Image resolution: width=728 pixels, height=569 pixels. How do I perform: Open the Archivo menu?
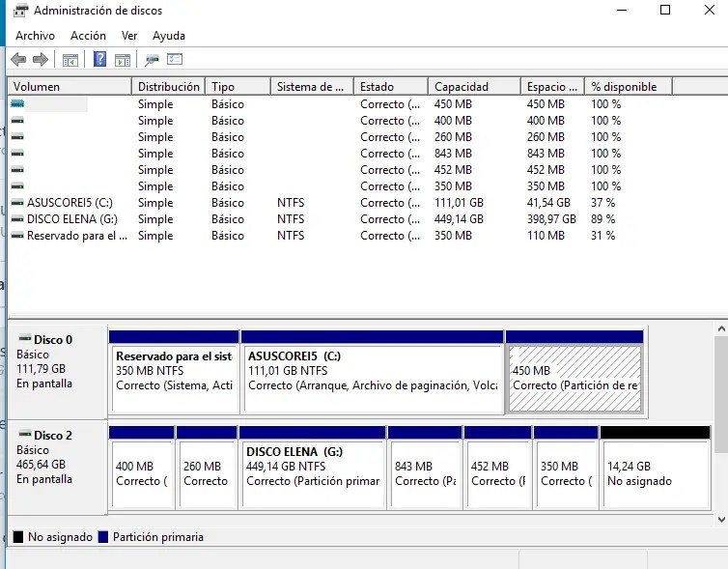35,36
